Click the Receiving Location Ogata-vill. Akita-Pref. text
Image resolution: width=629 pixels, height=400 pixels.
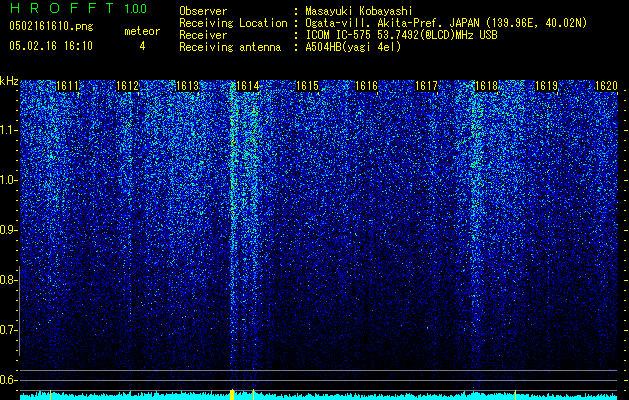[x=446, y=23]
